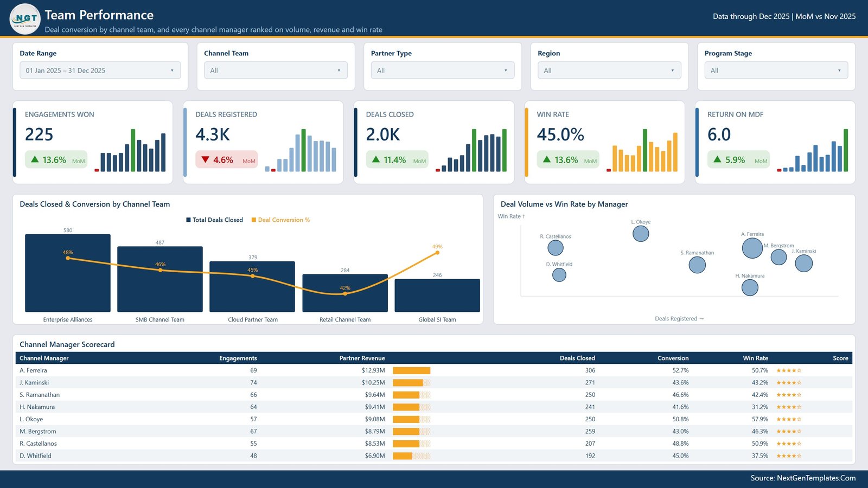Click the 49% conversion line point

pos(437,253)
